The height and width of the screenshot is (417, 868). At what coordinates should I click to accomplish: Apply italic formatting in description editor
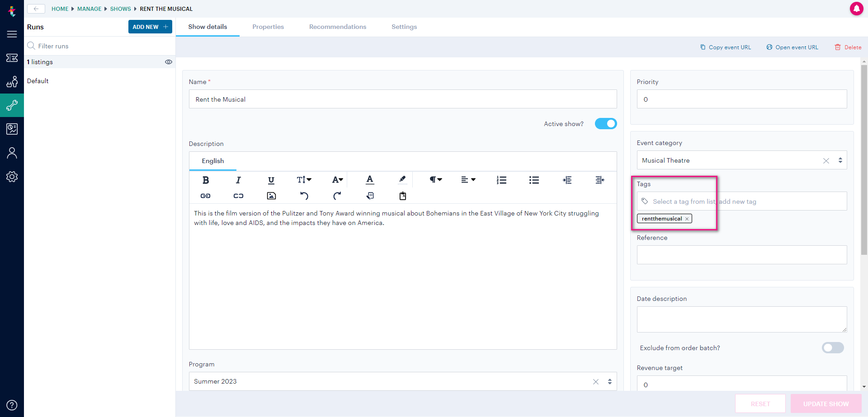238,180
